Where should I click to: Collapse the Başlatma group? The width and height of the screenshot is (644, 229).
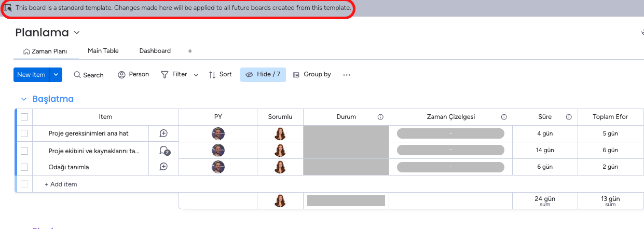pyautogui.click(x=23, y=99)
